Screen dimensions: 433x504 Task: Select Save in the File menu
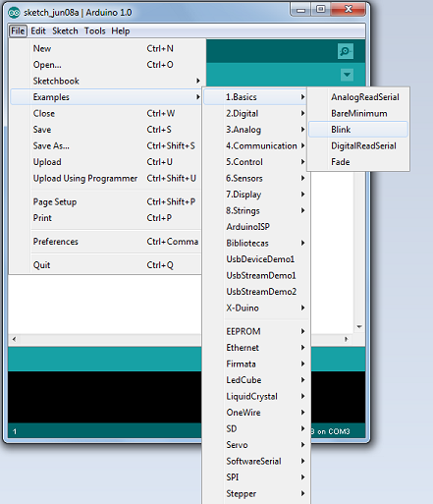(105, 130)
